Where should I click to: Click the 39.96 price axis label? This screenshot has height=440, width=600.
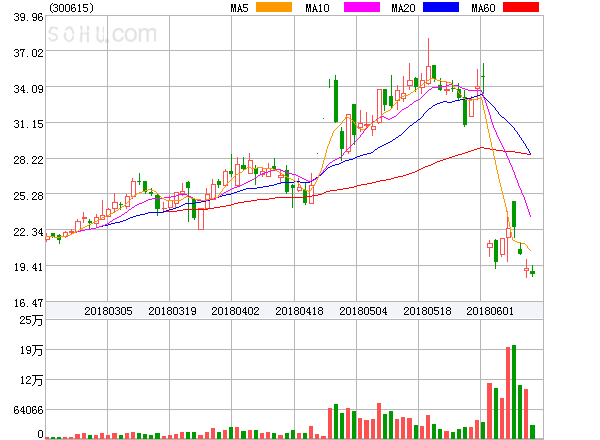pos(28,17)
